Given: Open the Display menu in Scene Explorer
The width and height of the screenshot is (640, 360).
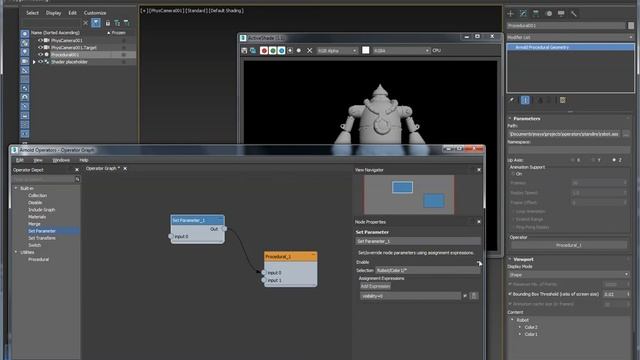Looking at the screenshot, I should (53, 13).
